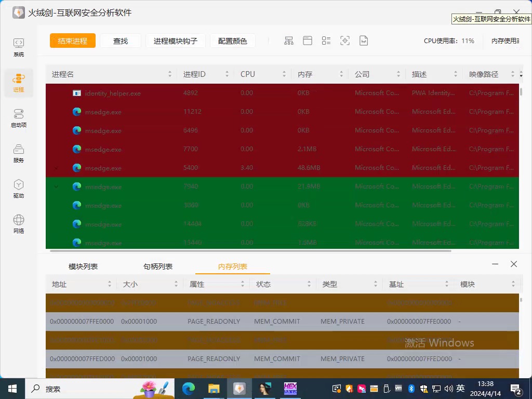Sort by the 描述 column header

point(434,74)
